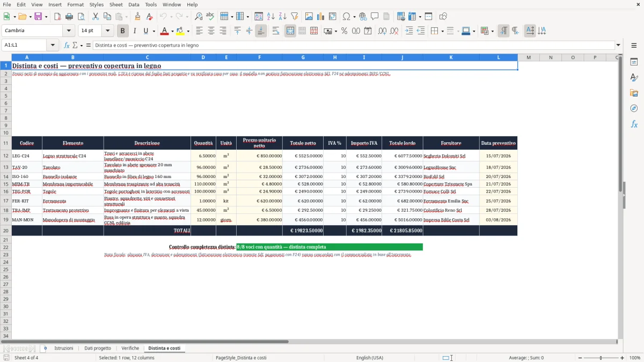
Task: Toggle Align Left
Action: (200, 31)
